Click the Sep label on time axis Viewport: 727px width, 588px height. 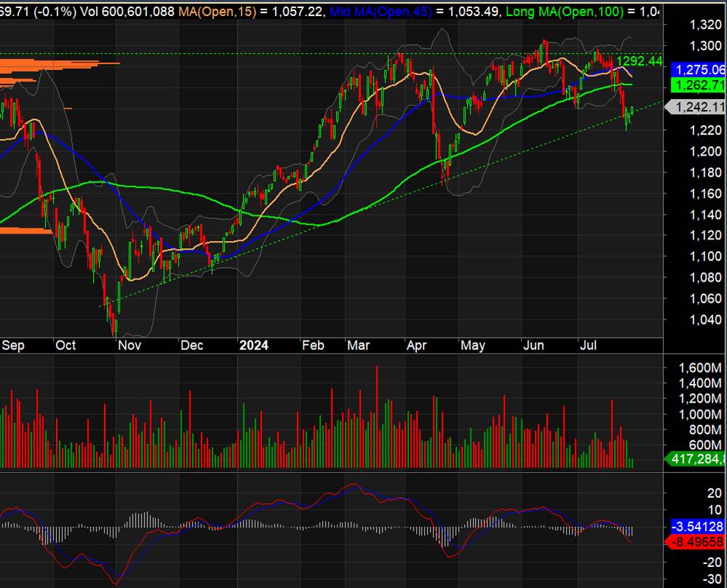(x=13, y=346)
